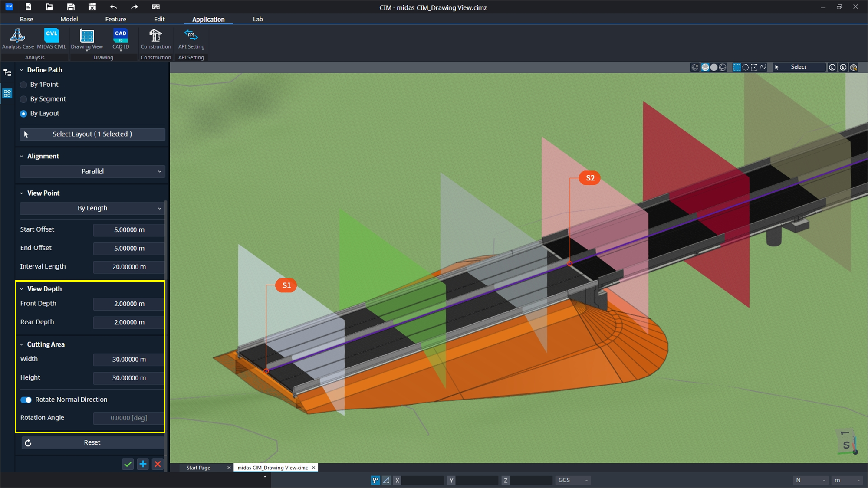
Task: Select the By 1Point radio option
Action: [24, 85]
